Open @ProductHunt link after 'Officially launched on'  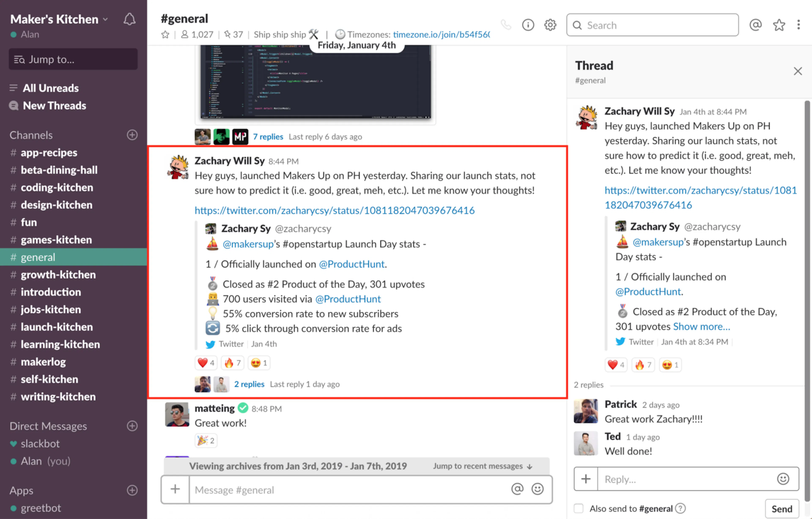(352, 264)
